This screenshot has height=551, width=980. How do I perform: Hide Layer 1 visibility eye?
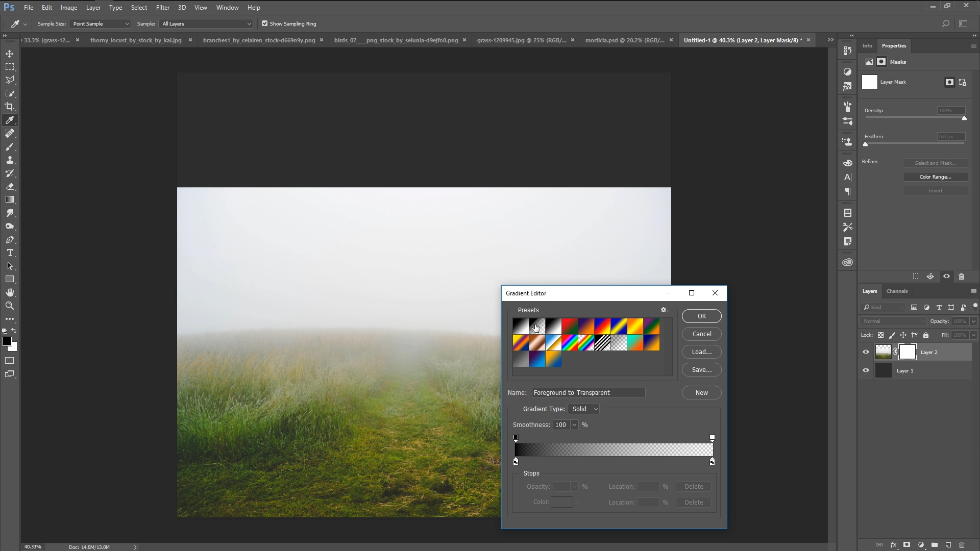(866, 370)
